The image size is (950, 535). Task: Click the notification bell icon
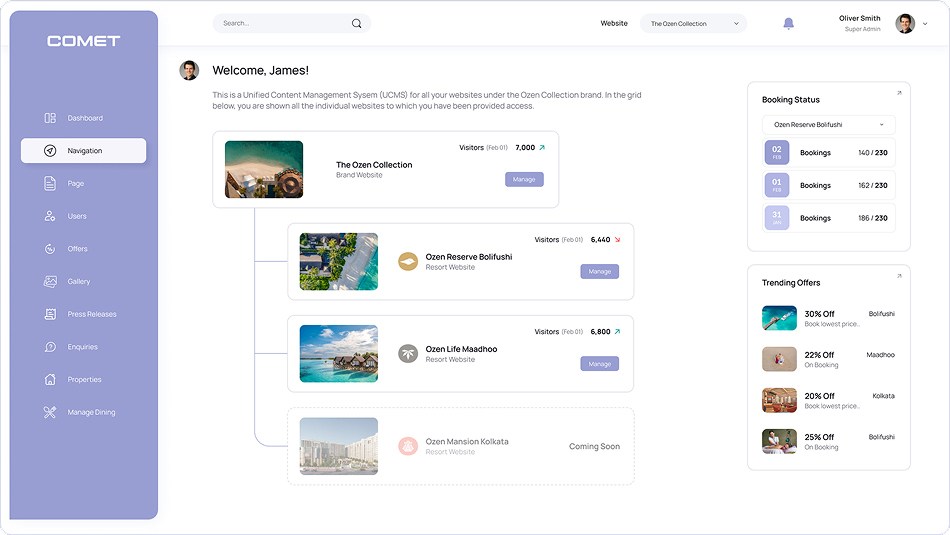pyautogui.click(x=789, y=24)
